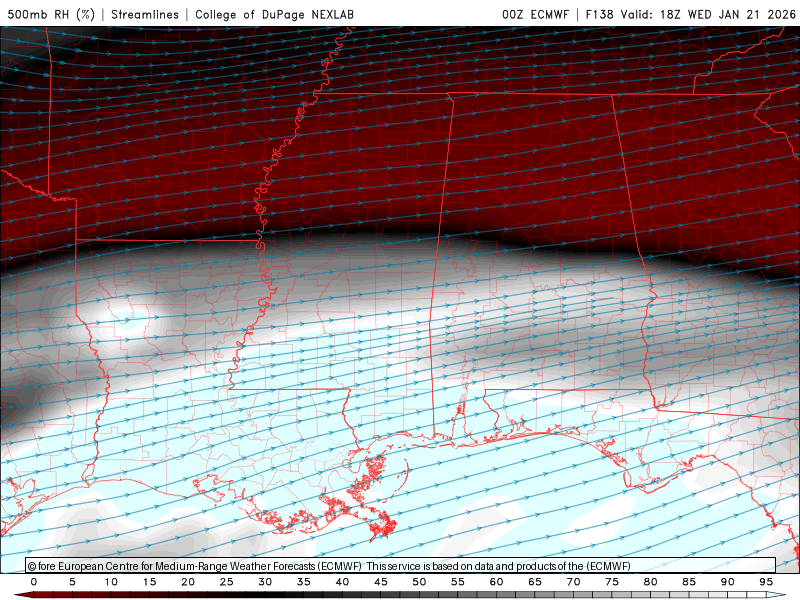Click the '00Z ECMWF' model run label
Image resolution: width=800 pixels, height=600 pixels.
535,14
